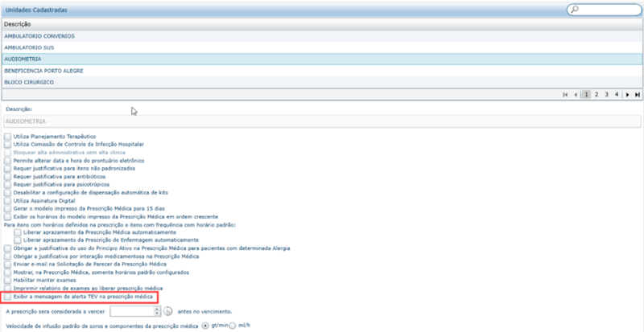Go to next page arrow
Image resolution: width=644 pixels, height=332 pixels.
pos(628,94)
